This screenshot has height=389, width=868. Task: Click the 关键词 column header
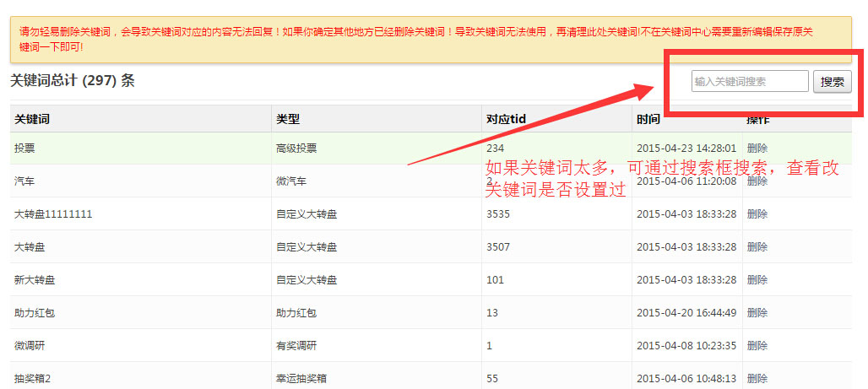(32, 120)
